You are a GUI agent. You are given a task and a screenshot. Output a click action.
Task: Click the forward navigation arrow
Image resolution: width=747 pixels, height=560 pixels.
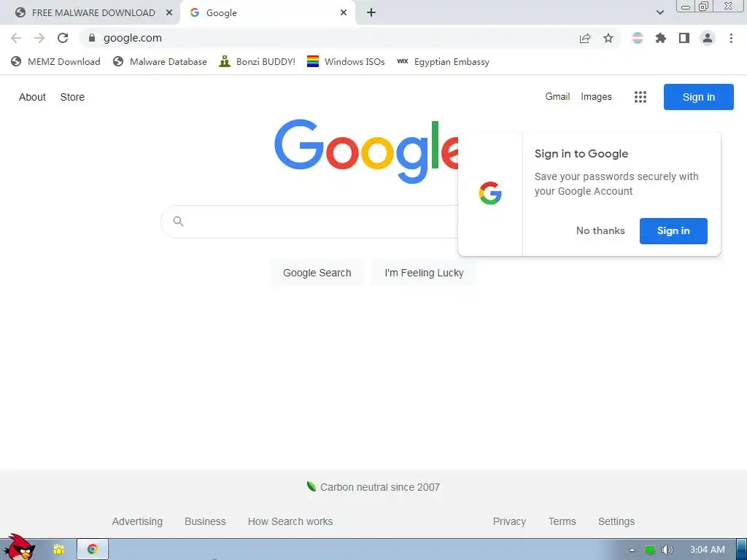coord(39,38)
